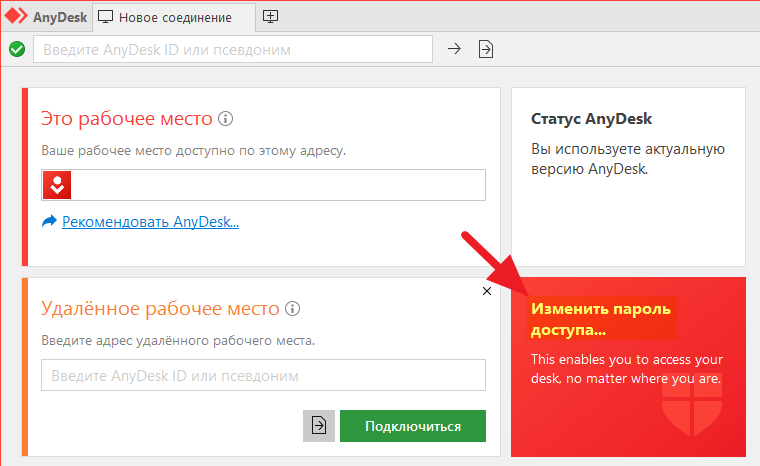Viewport: 760px width, 466px height.
Task: Click the text Введите адрес удалённого рабочего места
Action: point(178,340)
